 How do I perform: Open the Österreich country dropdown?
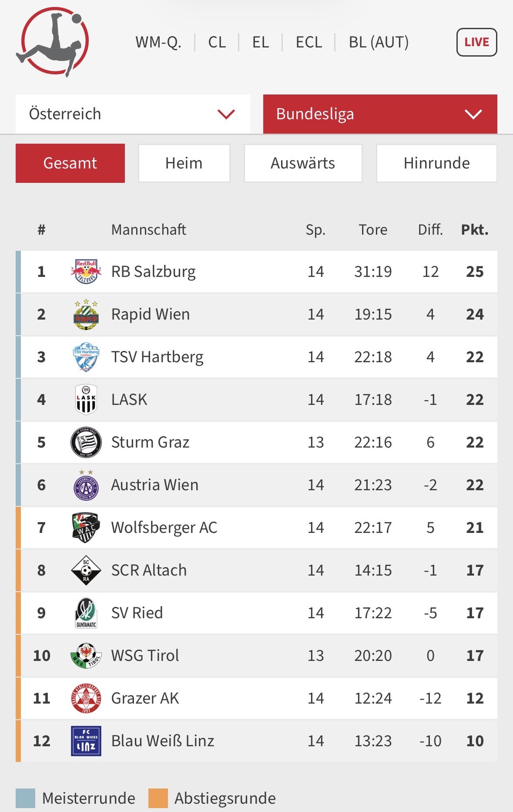(133, 114)
